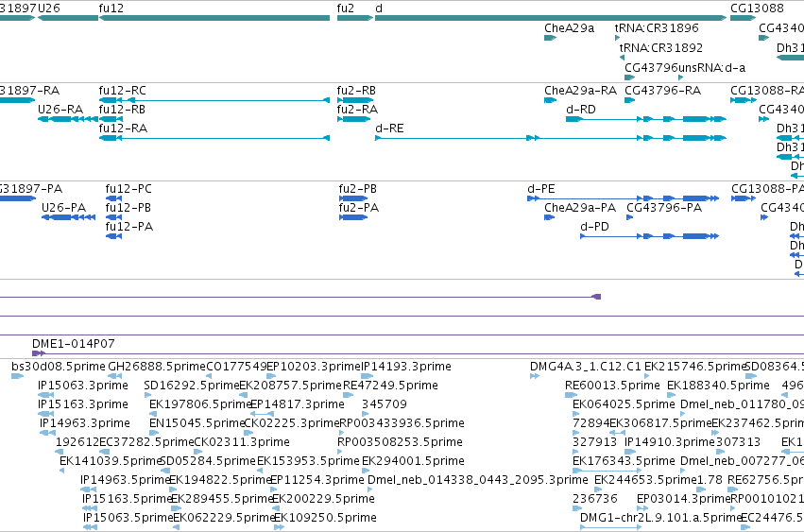Select tRNA:CR31892 gene label

661,47
